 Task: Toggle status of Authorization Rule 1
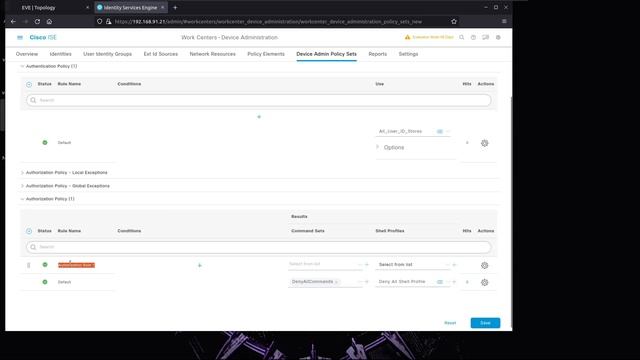point(45,264)
